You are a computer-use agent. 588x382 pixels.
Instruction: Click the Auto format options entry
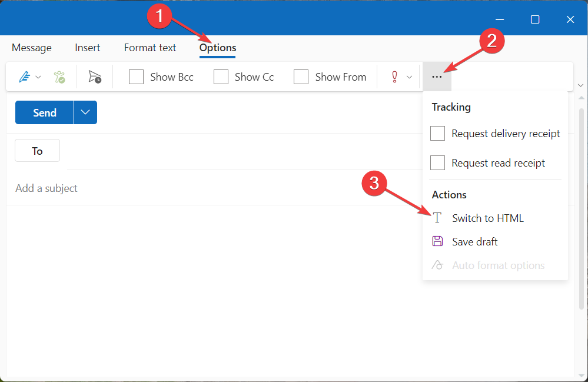tap(497, 265)
